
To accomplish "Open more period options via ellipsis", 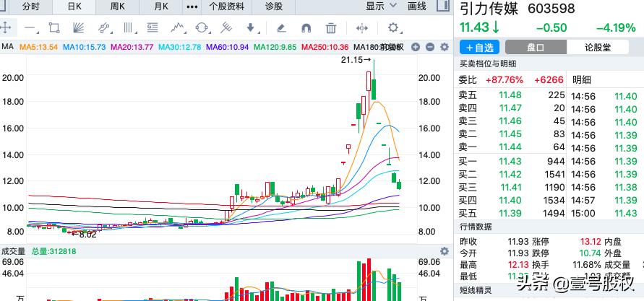I will tap(192, 6).
